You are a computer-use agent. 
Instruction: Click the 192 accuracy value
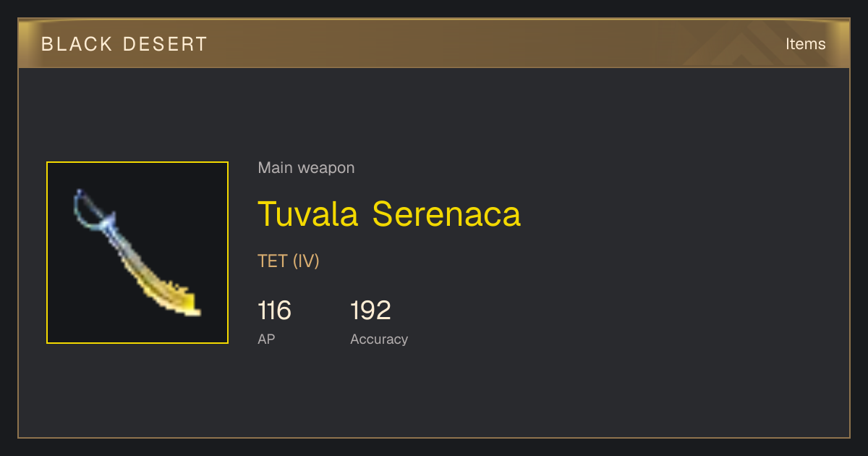click(370, 311)
